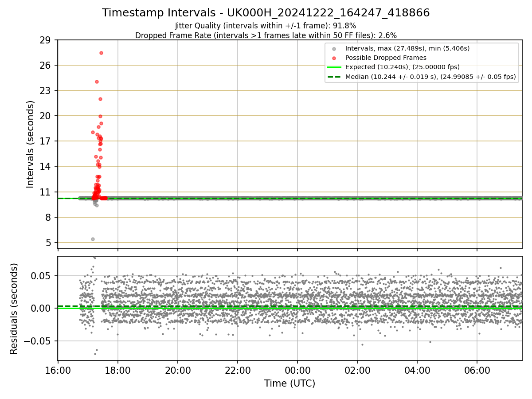
Task: Click the intervals y-axis tick label '8'
Action: pos(48,217)
